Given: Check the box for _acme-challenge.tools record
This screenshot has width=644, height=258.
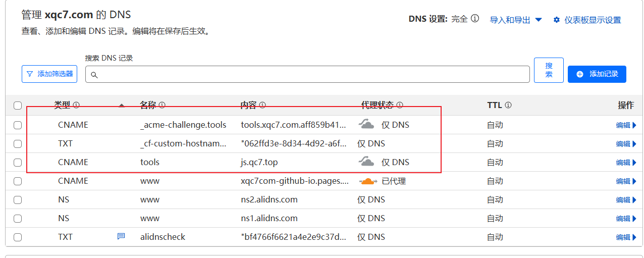Looking at the screenshot, I should point(18,125).
